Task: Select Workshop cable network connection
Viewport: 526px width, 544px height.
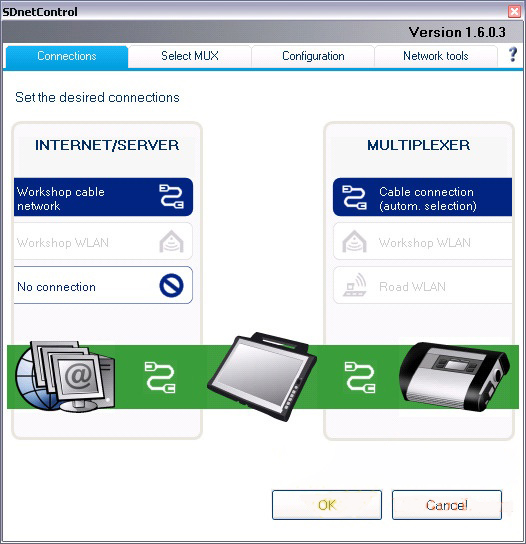Action: pyautogui.click(x=103, y=197)
